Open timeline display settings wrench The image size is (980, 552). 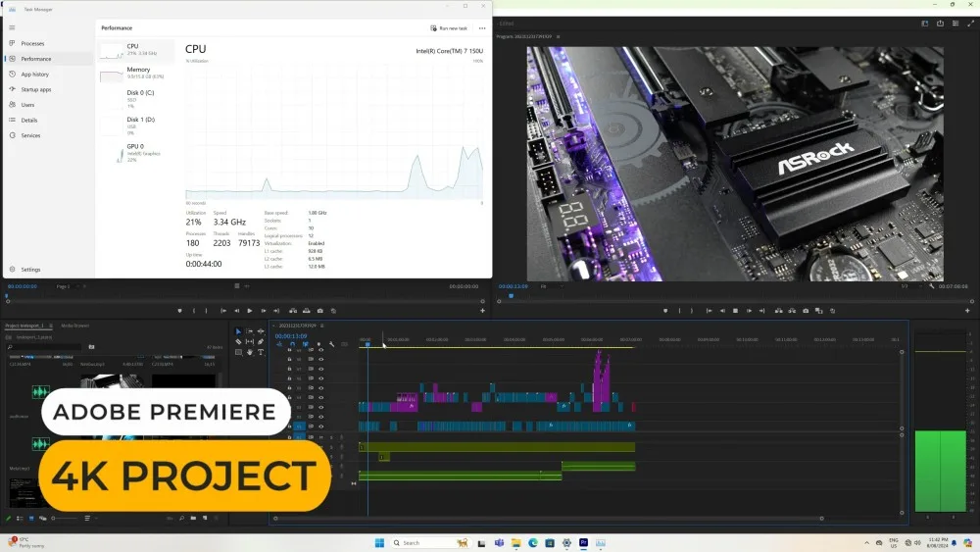click(x=332, y=344)
